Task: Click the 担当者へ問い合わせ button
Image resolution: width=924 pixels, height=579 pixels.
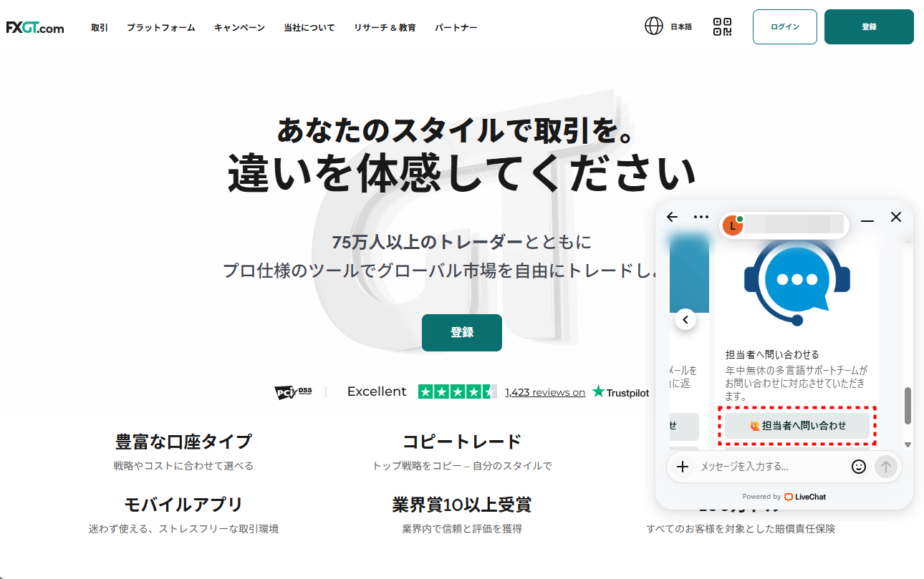Action: point(797,425)
